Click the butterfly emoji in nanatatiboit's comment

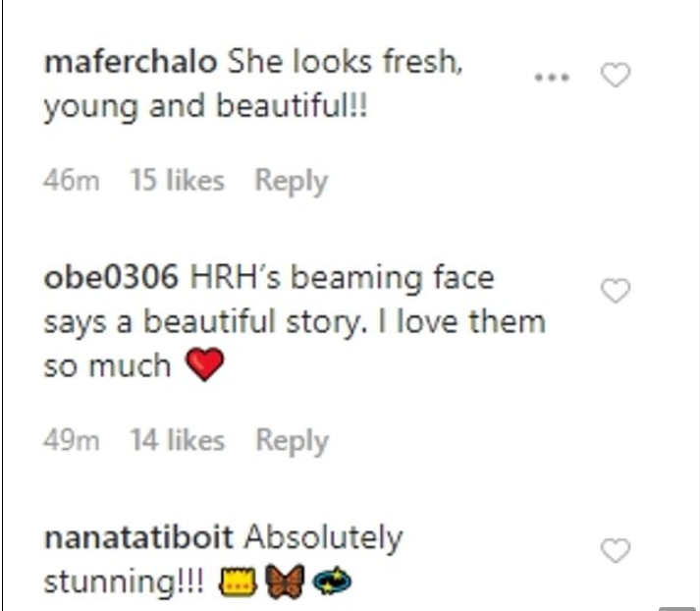(x=284, y=583)
